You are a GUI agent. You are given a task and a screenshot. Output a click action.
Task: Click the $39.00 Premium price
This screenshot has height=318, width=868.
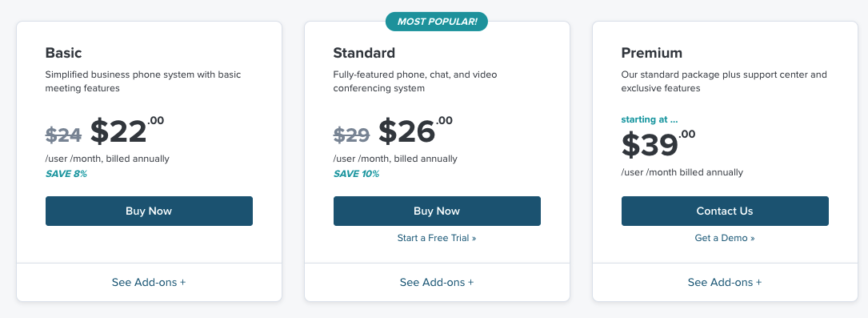[x=658, y=143]
